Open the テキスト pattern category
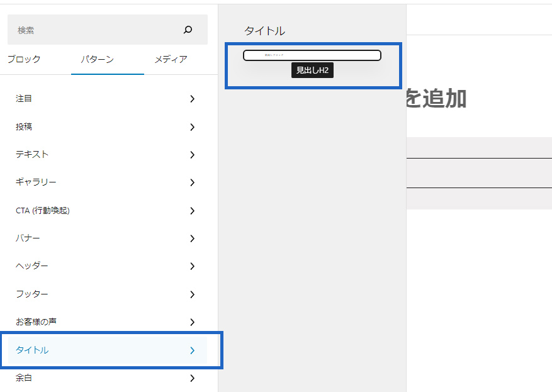The width and height of the screenshot is (552, 392). click(108, 155)
